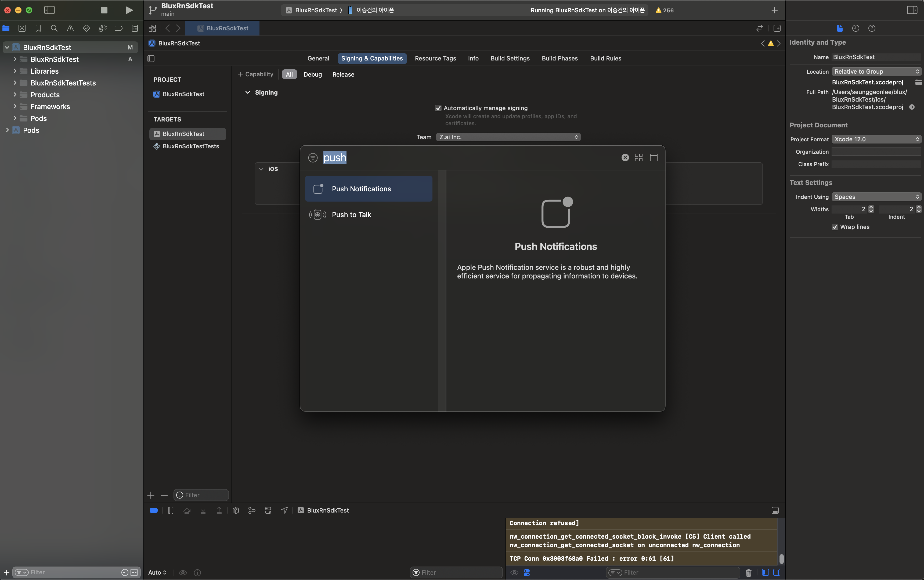Uncheck Automatically manage signing
924x580 pixels.
coord(438,108)
